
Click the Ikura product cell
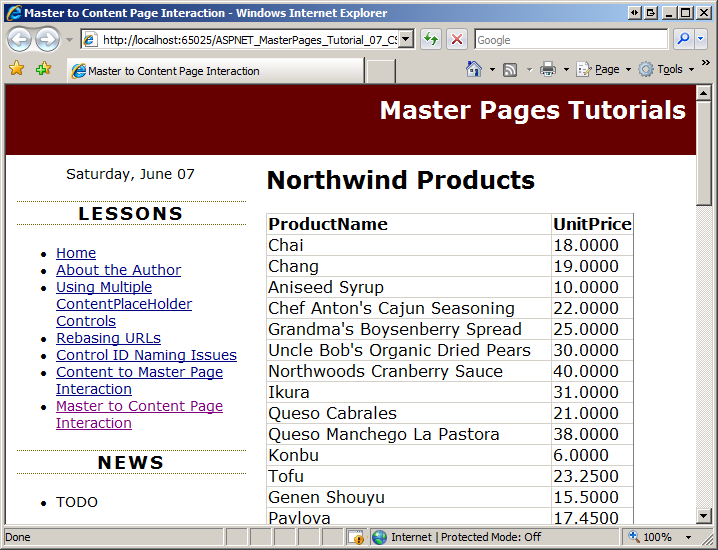[x=409, y=392]
